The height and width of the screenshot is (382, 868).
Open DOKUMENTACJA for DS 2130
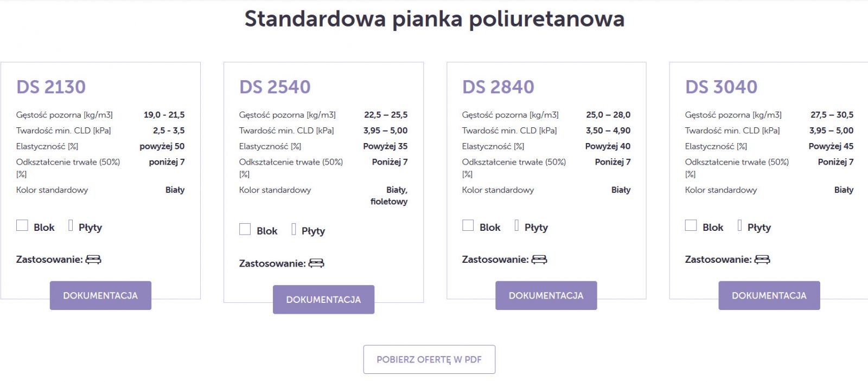(x=100, y=295)
